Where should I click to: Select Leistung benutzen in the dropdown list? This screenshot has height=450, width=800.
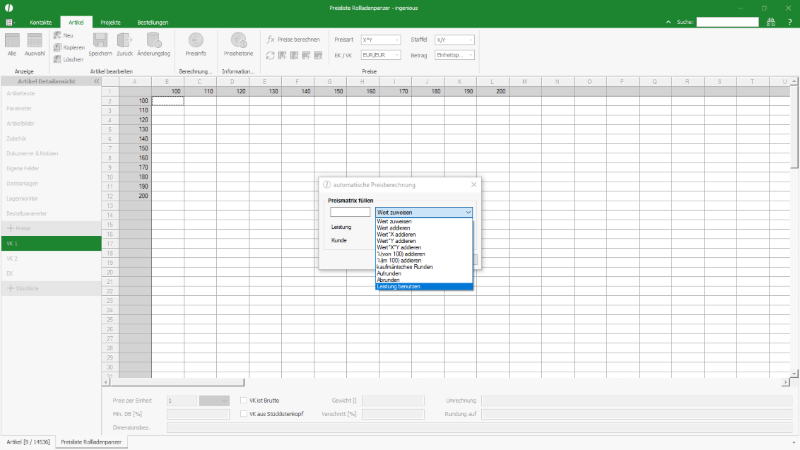click(424, 287)
